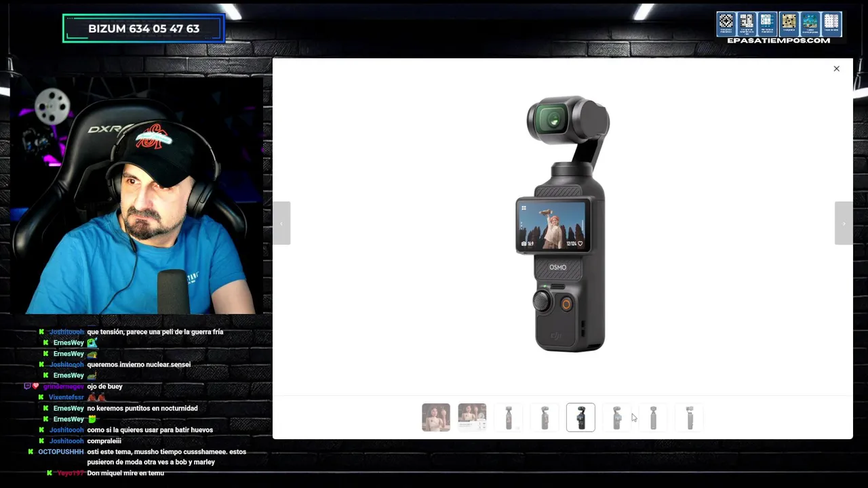Click the large Osmo Pocket camera image
The image size is (868, 488).
(x=561, y=224)
